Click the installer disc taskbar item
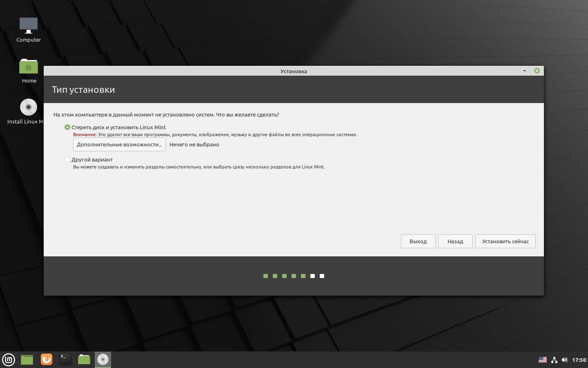This screenshot has width=588, height=368. pos(103,360)
